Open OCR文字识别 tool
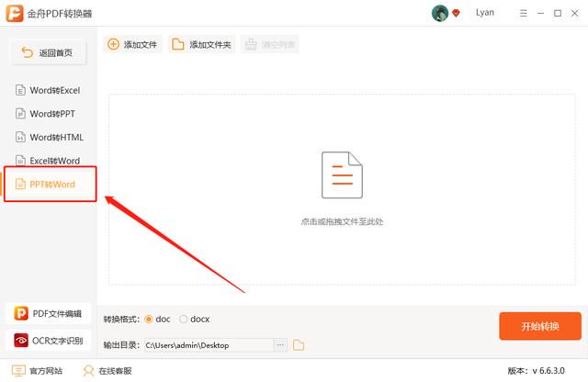The width and height of the screenshot is (588, 382). click(48, 341)
